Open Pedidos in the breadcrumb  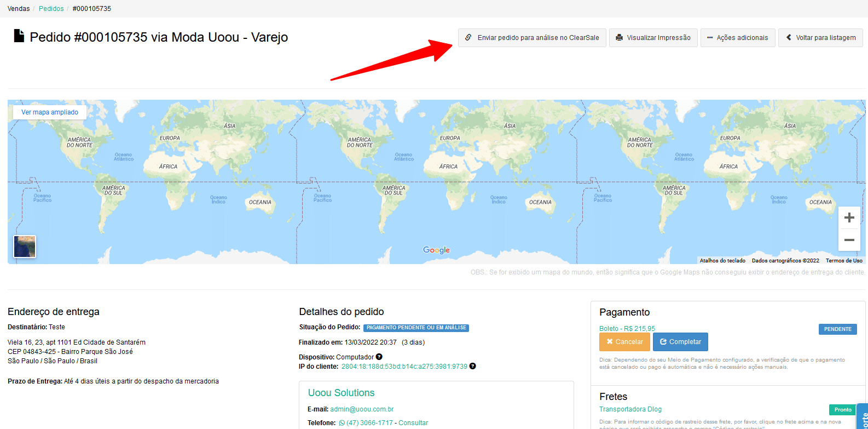pyautogui.click(x=51, y=9)
